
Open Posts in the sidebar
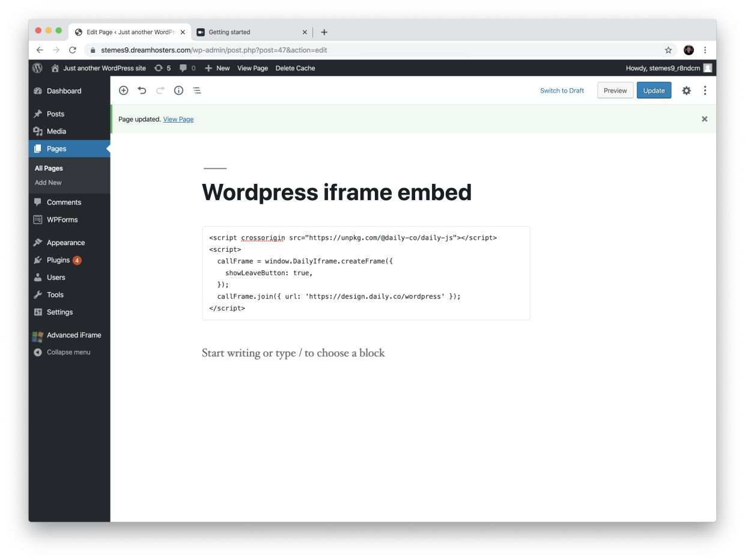70,114
